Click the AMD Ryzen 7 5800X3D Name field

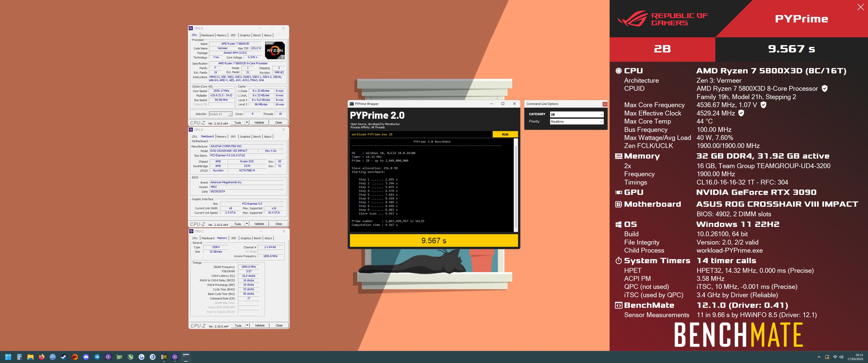click(x=235, y=44)
